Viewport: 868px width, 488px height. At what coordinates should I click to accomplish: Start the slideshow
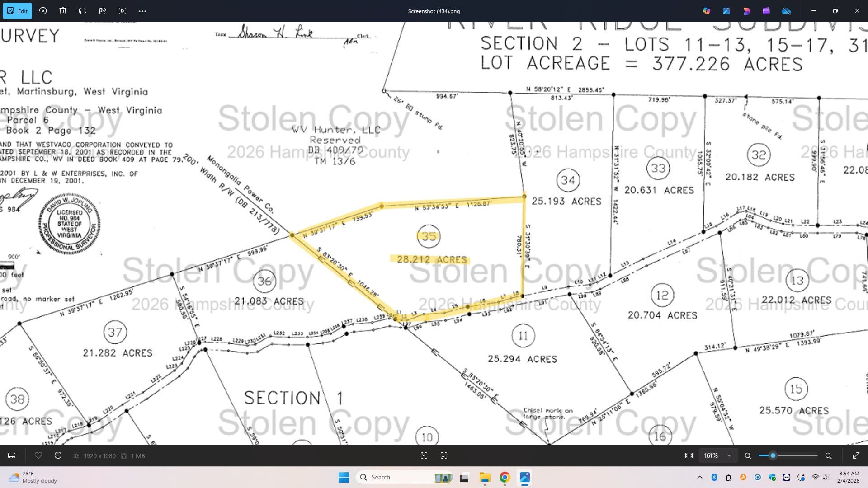(123, 11)
